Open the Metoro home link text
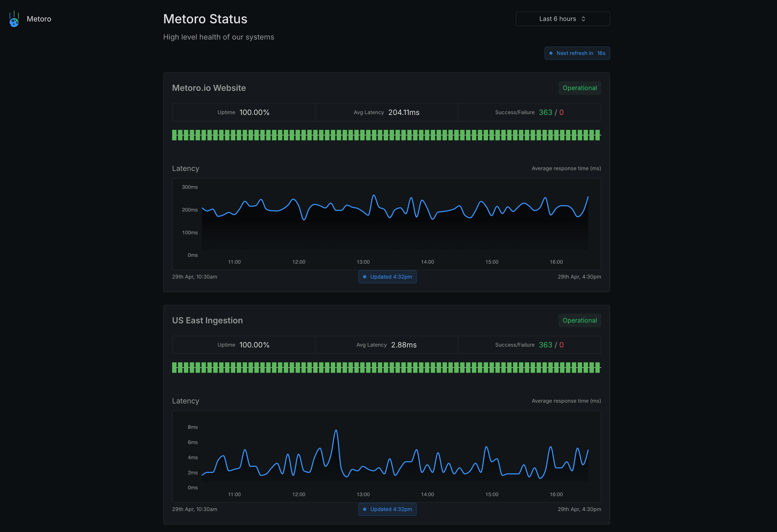This screenshot has height=532, width=777. click(39, 19)
